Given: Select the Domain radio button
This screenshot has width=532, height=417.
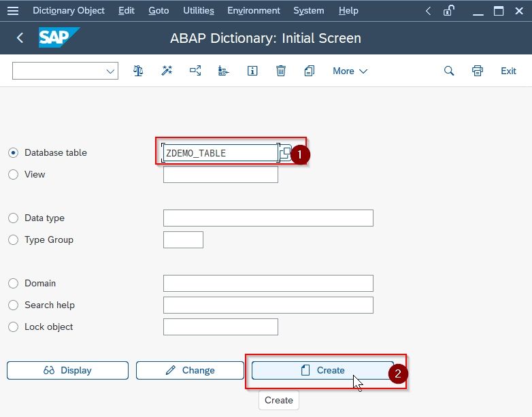Looking at the screenshot, I should 13,283.
